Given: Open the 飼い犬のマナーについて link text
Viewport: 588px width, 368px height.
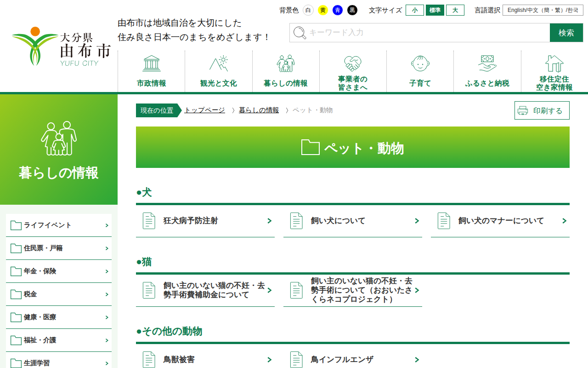Looking at the screenshot, I should click(x=501, y=221).
